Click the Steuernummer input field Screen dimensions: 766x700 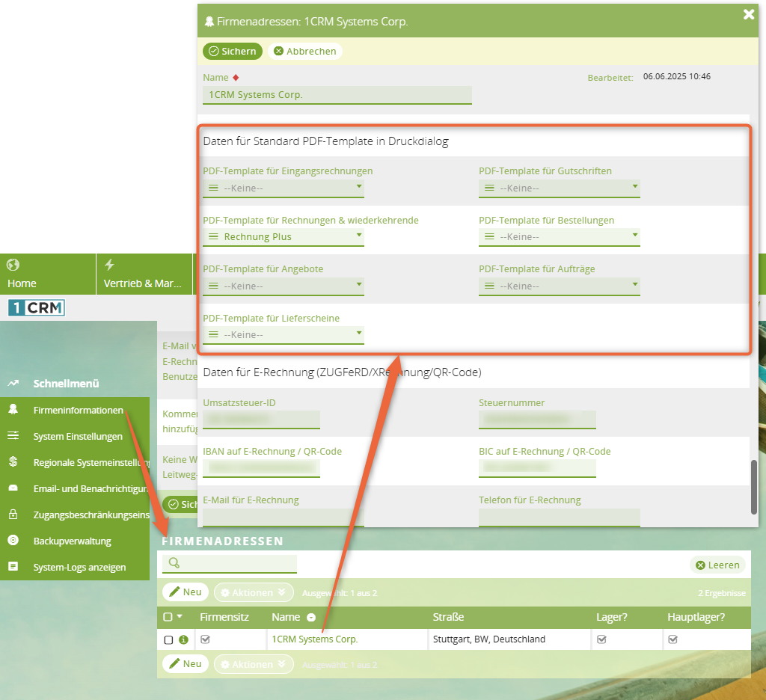[537, 419]
